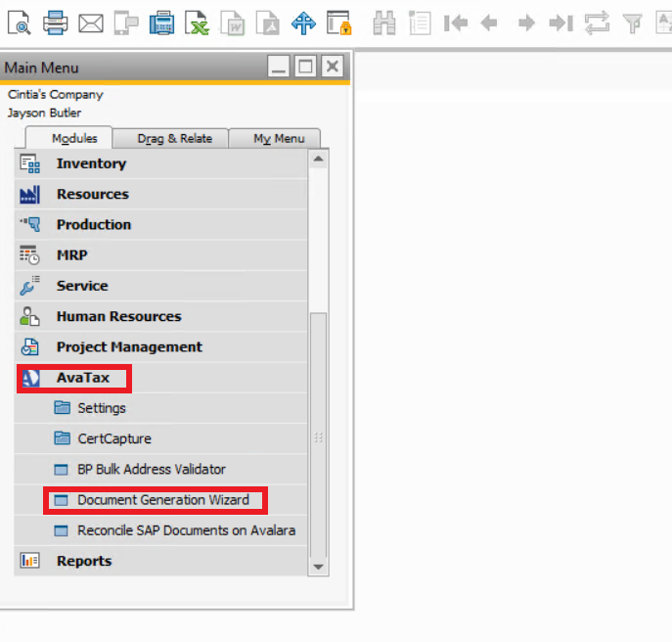This screenshot has width=672, height=642.
Task: Expand the CertCapture folder
Action: click(x=161, y=438)
